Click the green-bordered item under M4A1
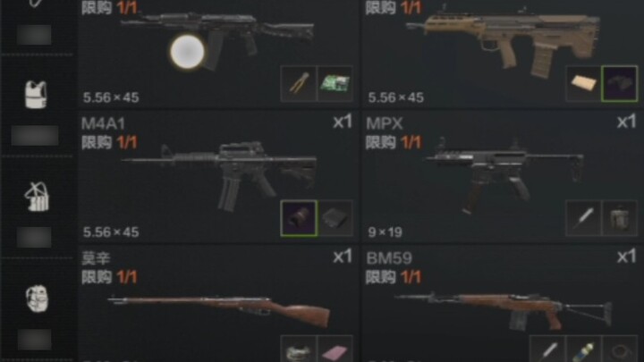 [x=299, y=218]
